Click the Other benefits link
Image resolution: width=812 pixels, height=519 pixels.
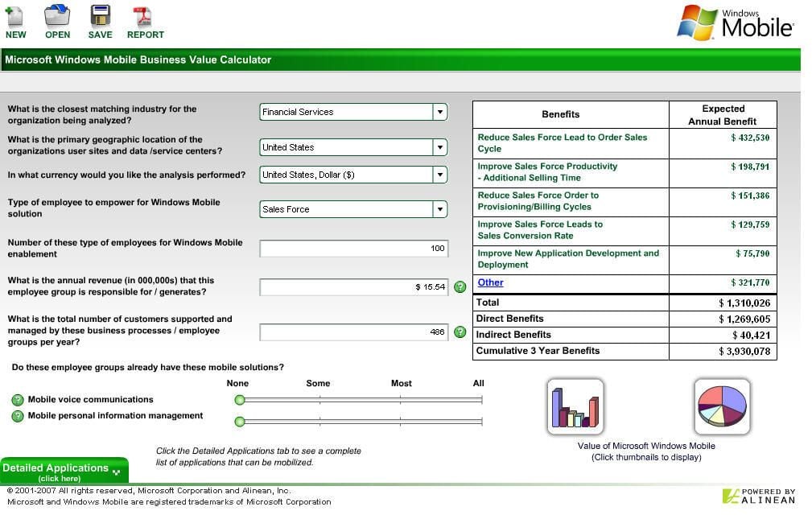490,282
